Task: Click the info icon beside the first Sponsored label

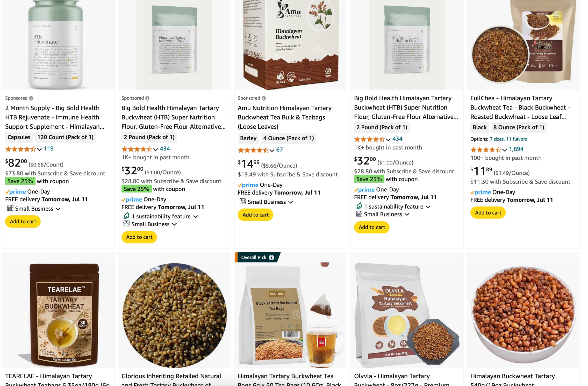Action: point(31,98)
